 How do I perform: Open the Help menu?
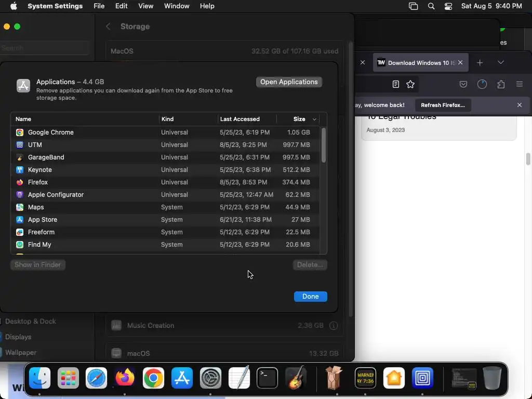tap(207, 6)
